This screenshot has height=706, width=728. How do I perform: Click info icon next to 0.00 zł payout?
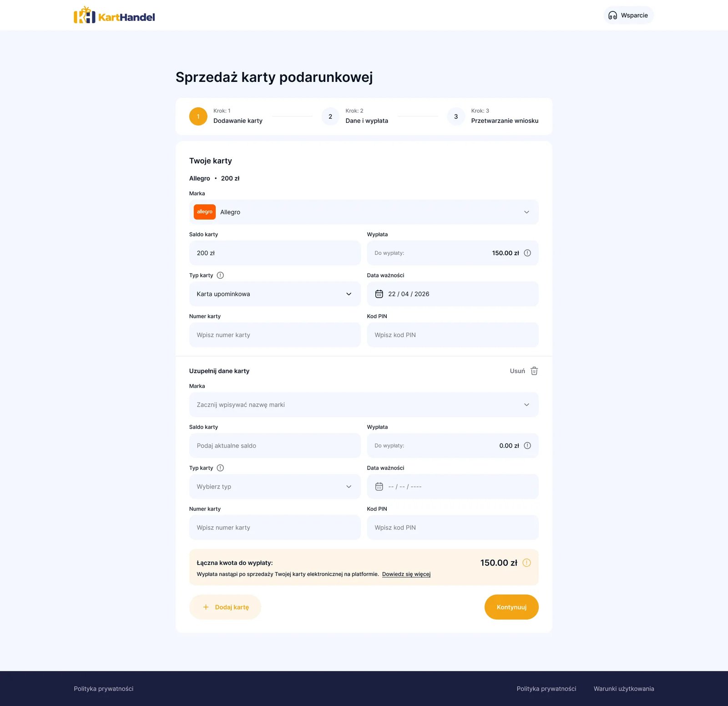527,446
